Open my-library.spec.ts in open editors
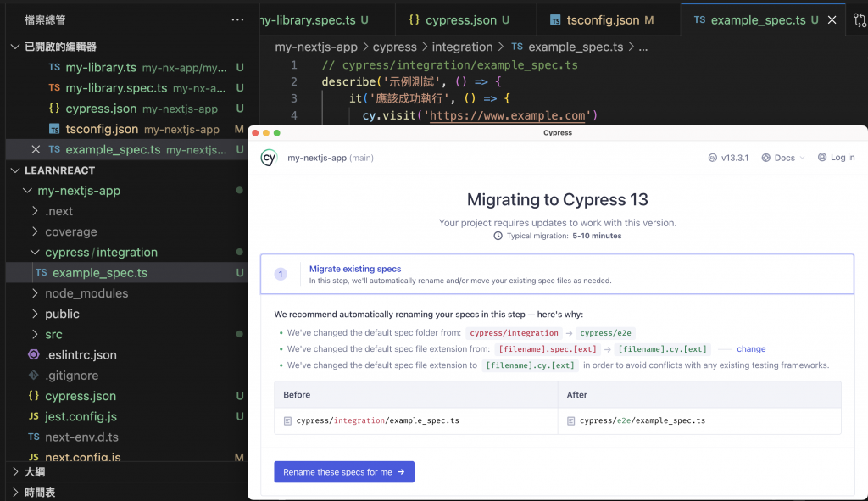 click(127, 87)
